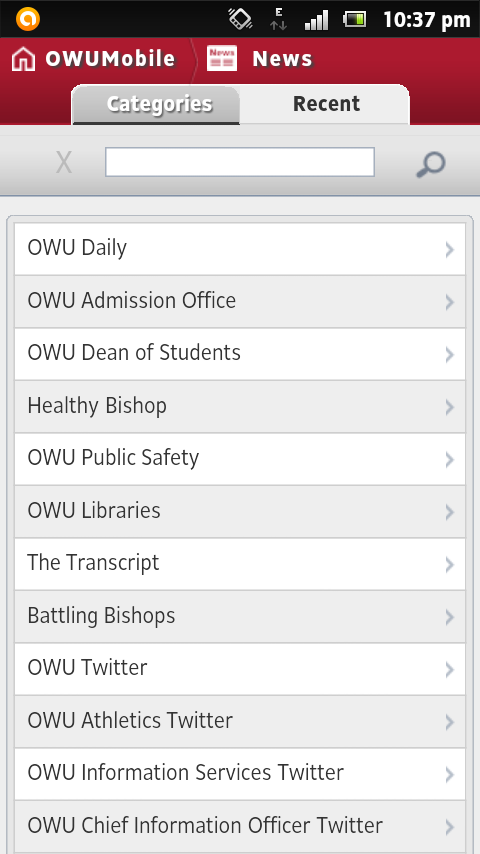Open the Battling Bishops category
The image size is (480, 854).
[240, 617]
